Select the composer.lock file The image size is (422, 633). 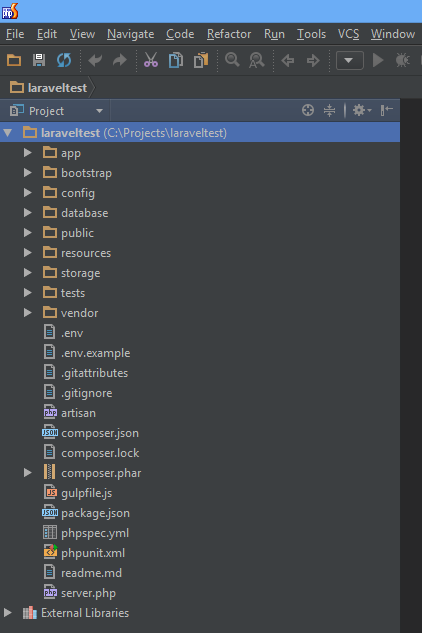(x=100, y=453)
